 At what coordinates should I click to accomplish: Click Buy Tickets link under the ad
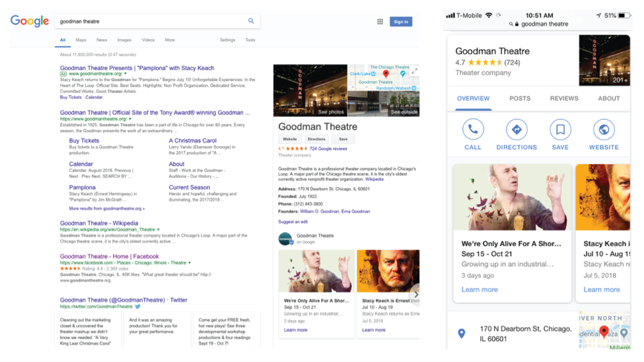[x=71, y=97]
